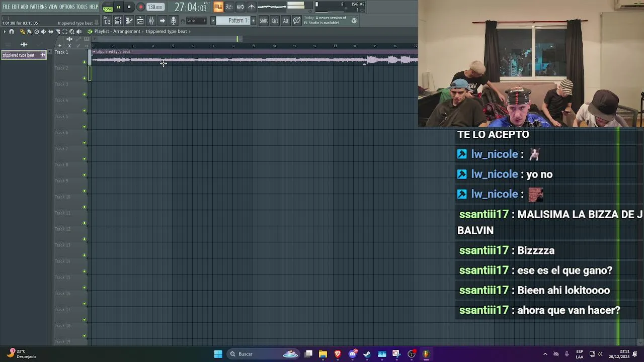This screenshot has height=362, width=644.
Task: Click the loop recording icon
Action: pyautogui.click(x=240, y=7)
